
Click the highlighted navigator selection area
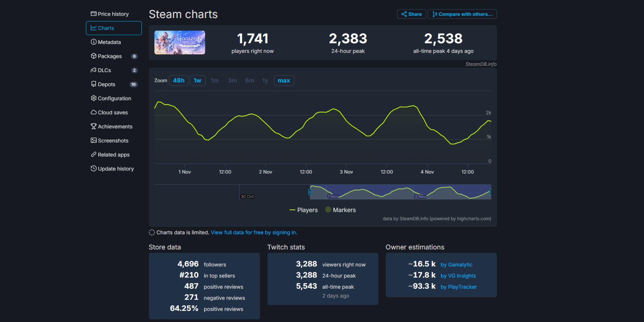[400, 192]
